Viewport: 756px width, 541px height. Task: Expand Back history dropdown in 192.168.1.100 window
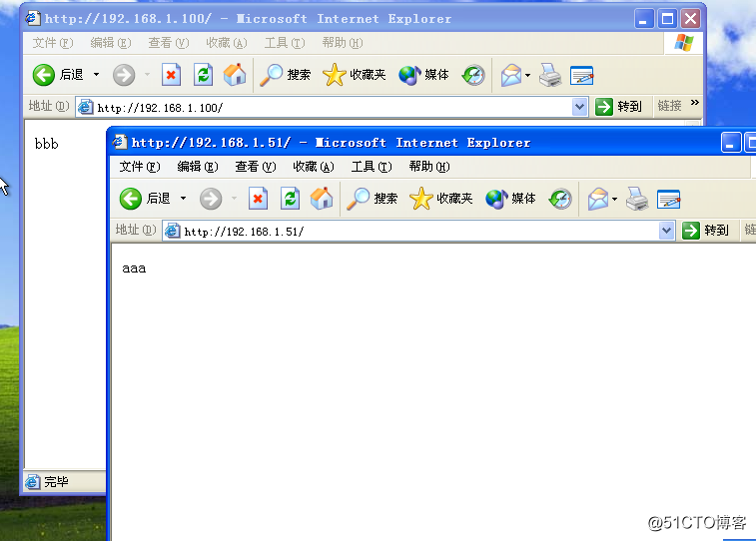point(97,75)
